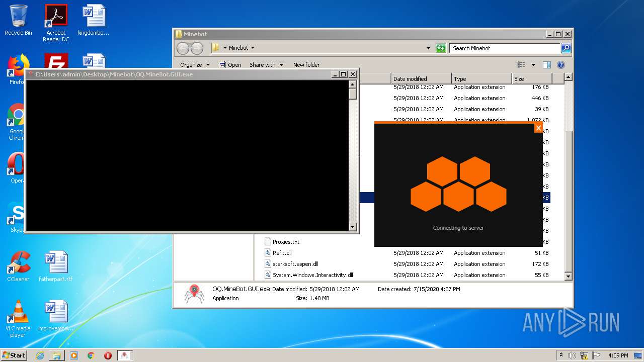Switch to MineBot taskbar button
644x362 pixels.
(125, 355)
